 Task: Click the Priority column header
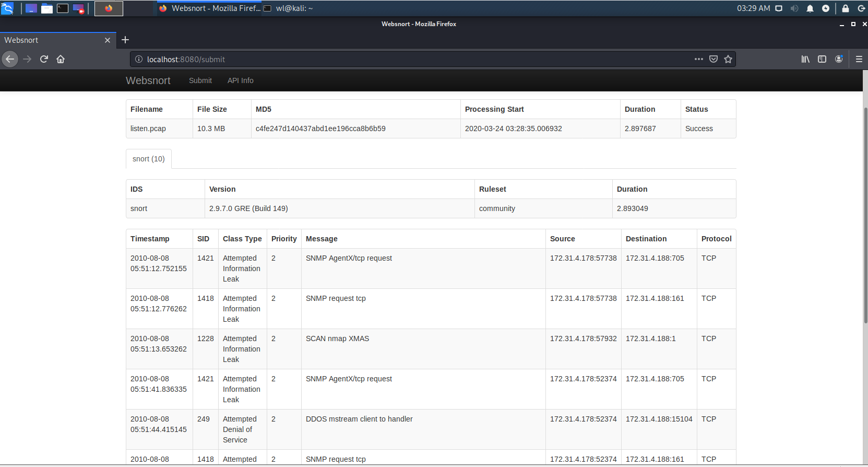(x=284, y=239)
